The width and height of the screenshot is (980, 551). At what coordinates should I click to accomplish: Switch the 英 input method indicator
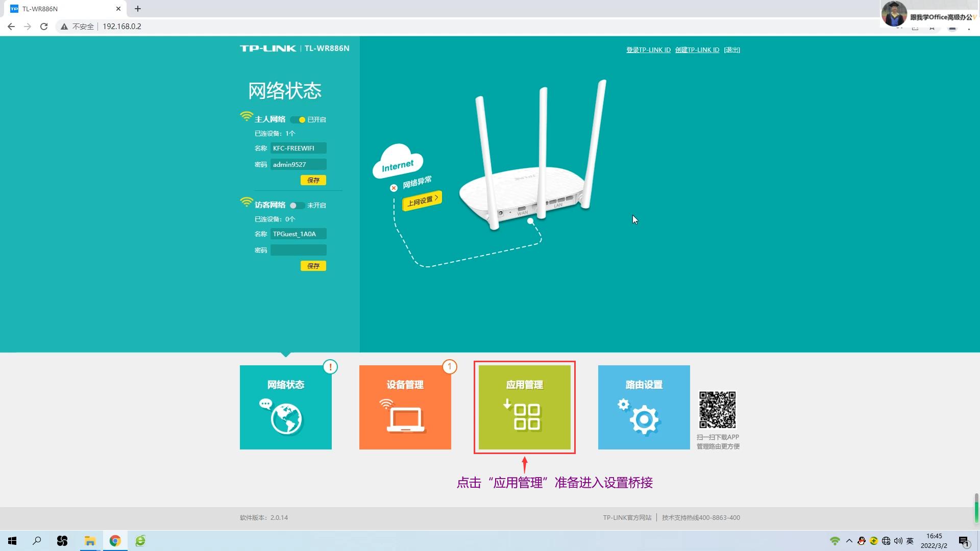coord(910,541)
